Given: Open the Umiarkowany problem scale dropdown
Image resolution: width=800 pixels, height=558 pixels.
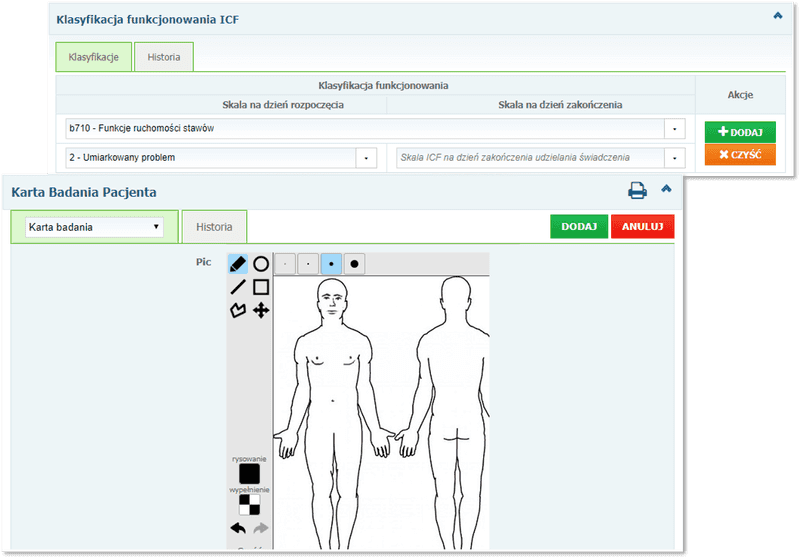Looking at the screenshot, I should tap(366, 158).
